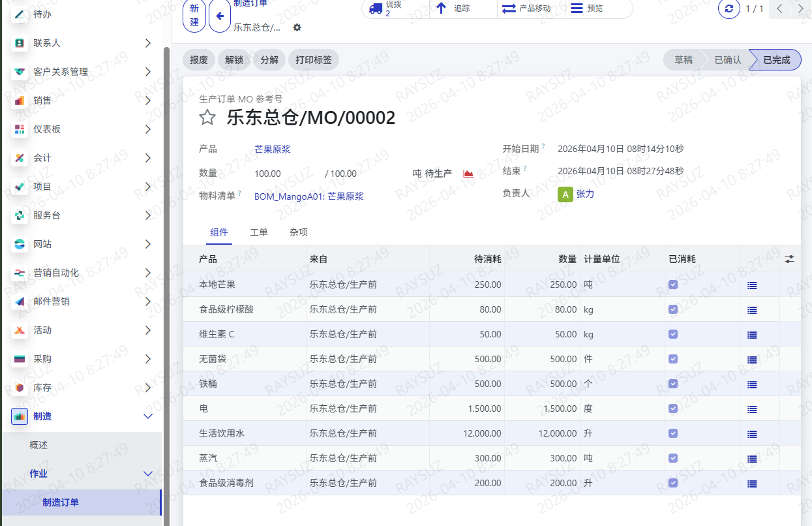
Task: Toggle 已消耗 checkbox for 本地芒果
Action: pyautogui.click(x=673, y=285)
